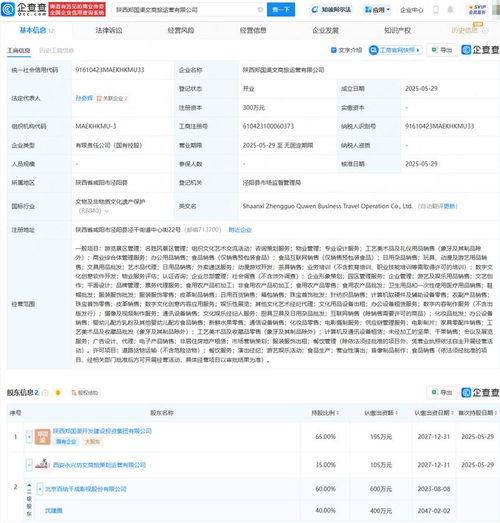Open the notification bell icon
The width and height of the screenshot is (500, 523).
point(450,10)
